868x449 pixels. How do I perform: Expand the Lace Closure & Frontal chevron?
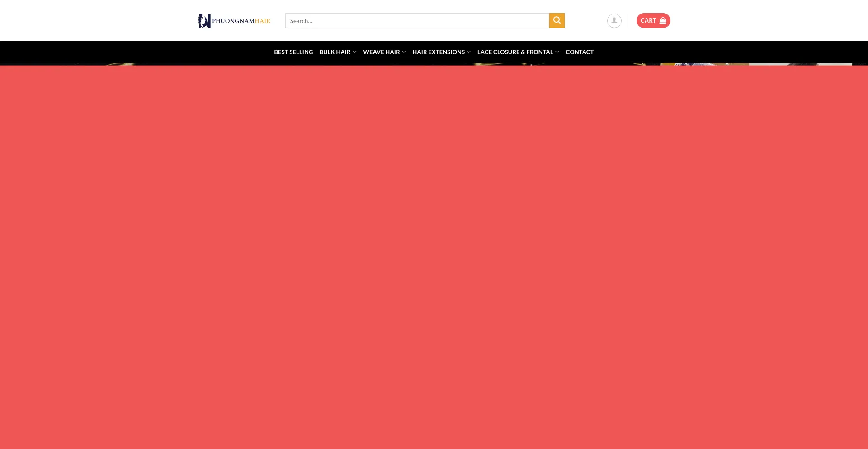point(557,52)
